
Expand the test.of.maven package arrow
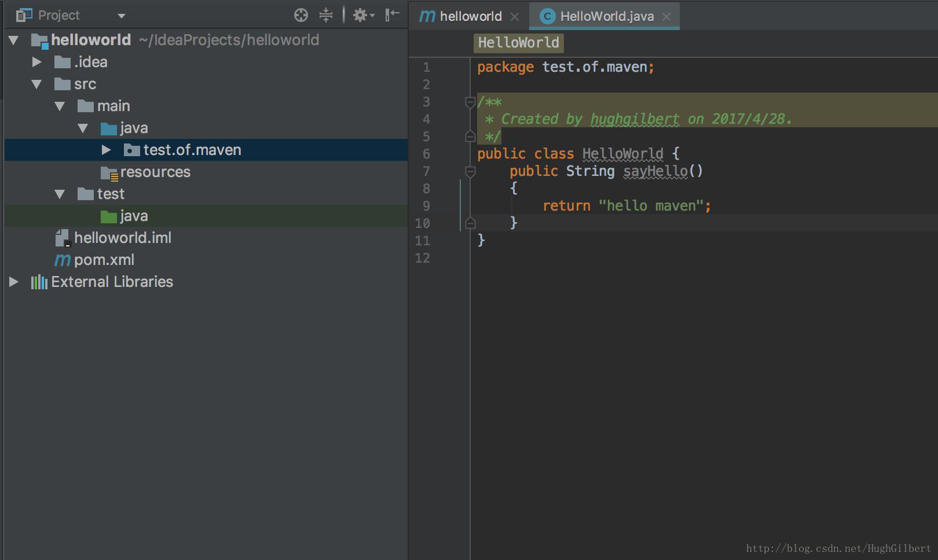(107, 150)
